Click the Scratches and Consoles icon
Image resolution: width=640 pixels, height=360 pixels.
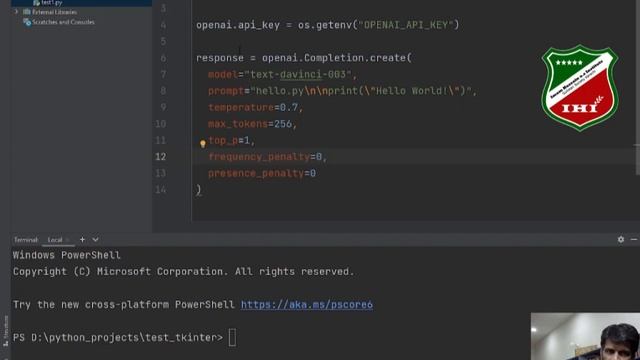(x=27, y=22)
